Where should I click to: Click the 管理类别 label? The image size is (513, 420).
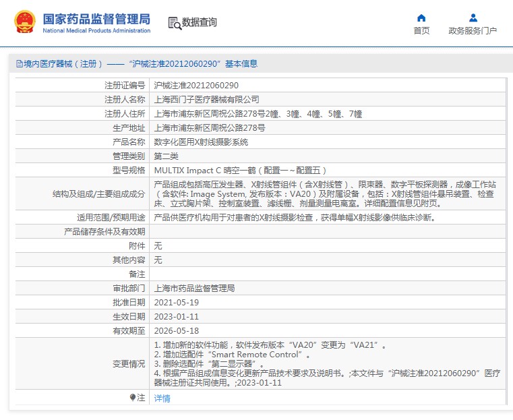pyautogui.click(x=129, y=156)
